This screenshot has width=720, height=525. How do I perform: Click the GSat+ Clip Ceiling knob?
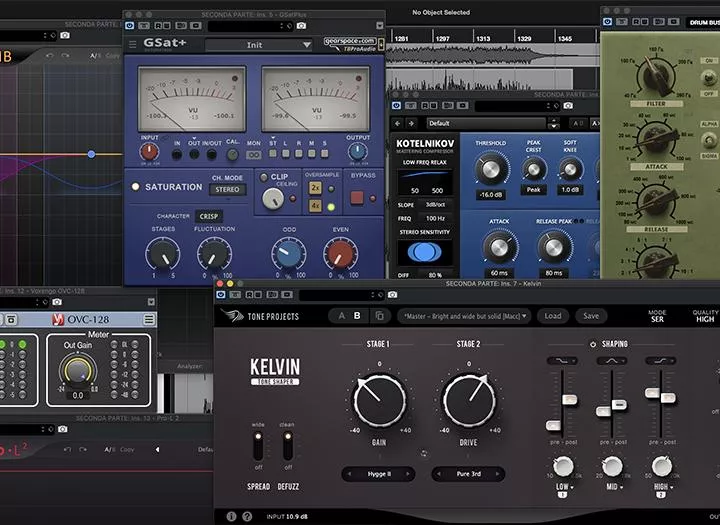(273, 199)
